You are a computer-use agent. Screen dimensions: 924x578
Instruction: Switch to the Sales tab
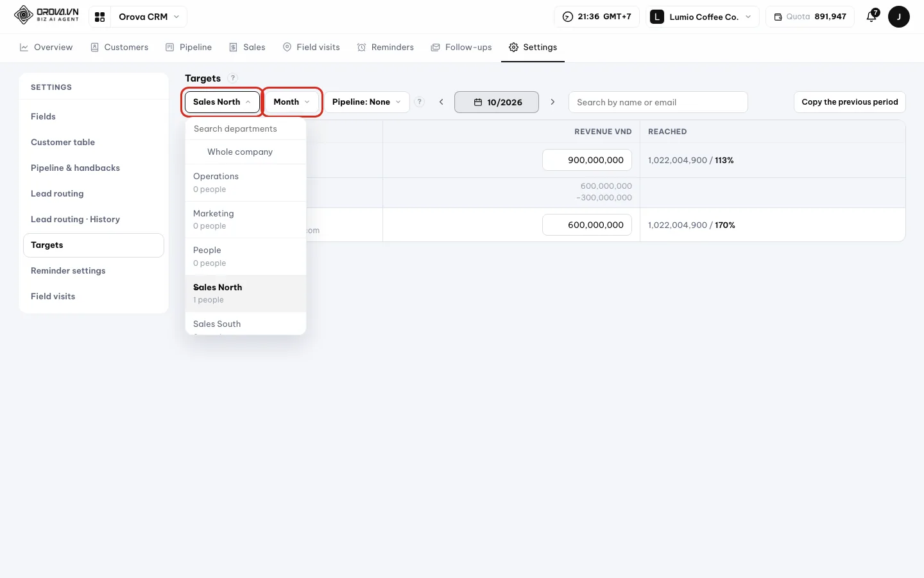tap(248, 48)
